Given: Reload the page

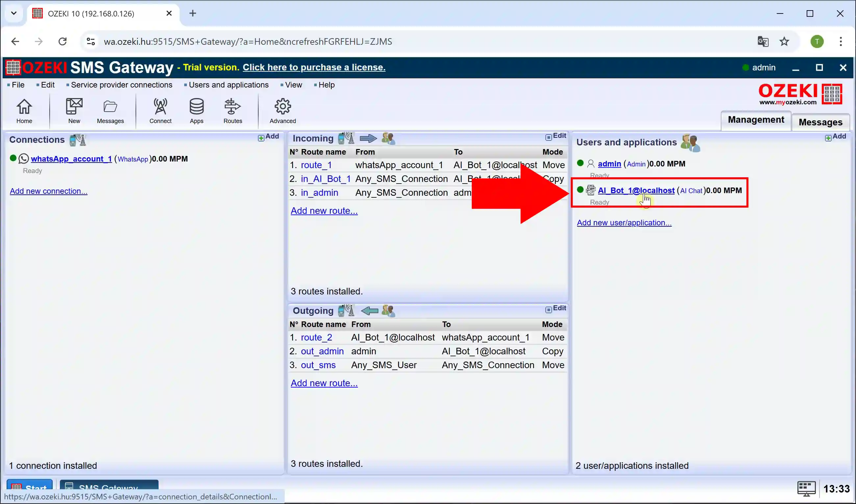Looking at the screenshot, I should tap(63, 41).
